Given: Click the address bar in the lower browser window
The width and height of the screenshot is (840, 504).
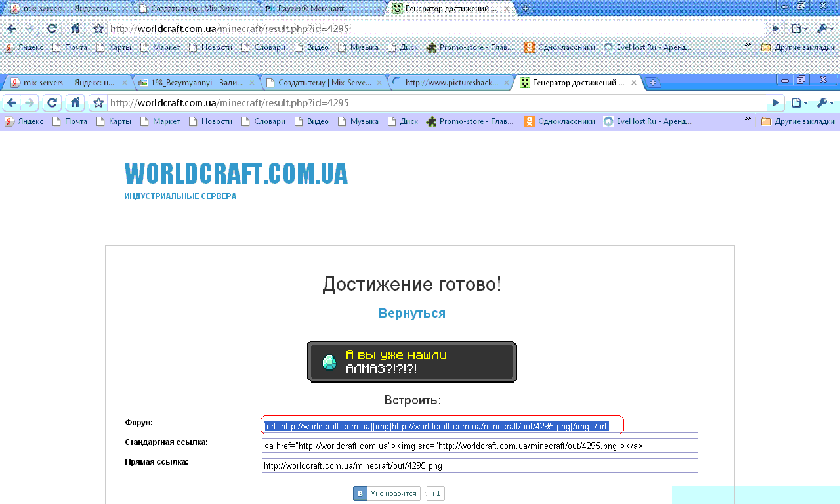Looking at the screenshot, I should point(436,103).
